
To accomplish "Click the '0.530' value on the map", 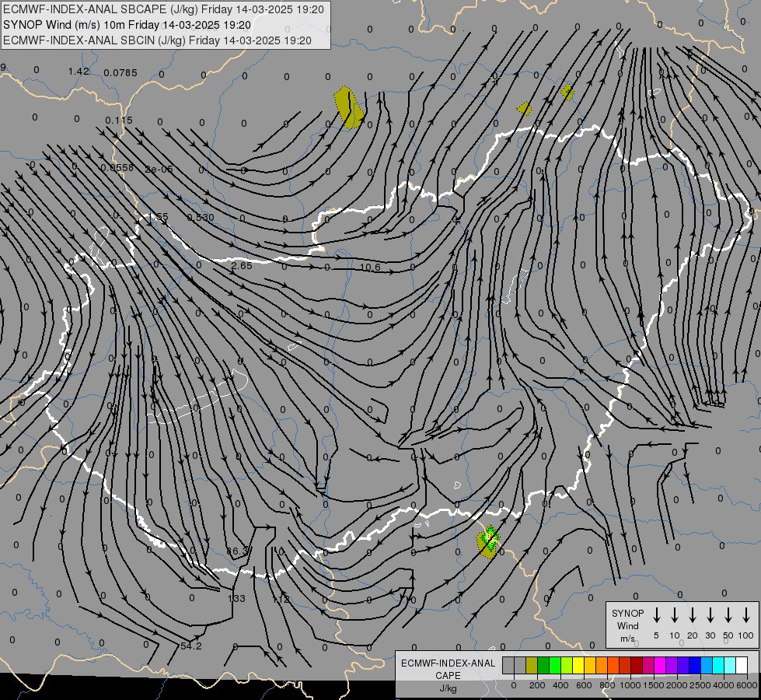I will coord(201,217).
